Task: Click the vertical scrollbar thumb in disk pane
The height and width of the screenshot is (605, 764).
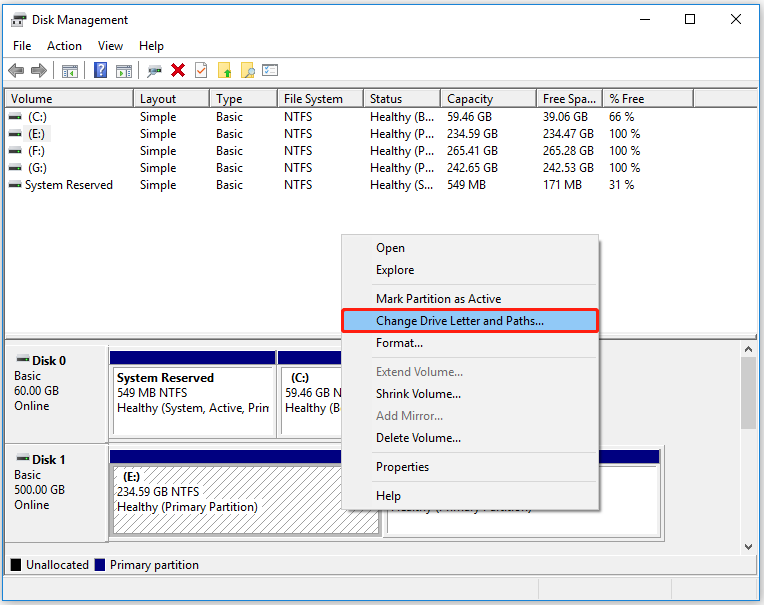Action: 748,393
